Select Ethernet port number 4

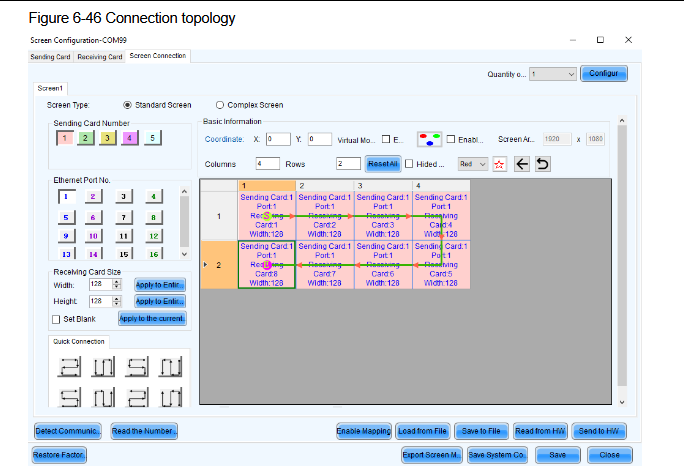[x=154, y=197]
